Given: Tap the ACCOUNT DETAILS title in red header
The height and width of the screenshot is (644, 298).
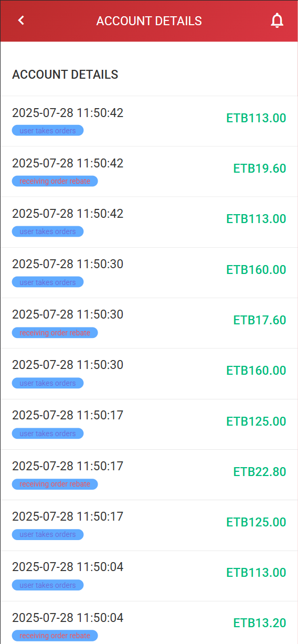Looking at the screenshot, I should coord(149,21).
